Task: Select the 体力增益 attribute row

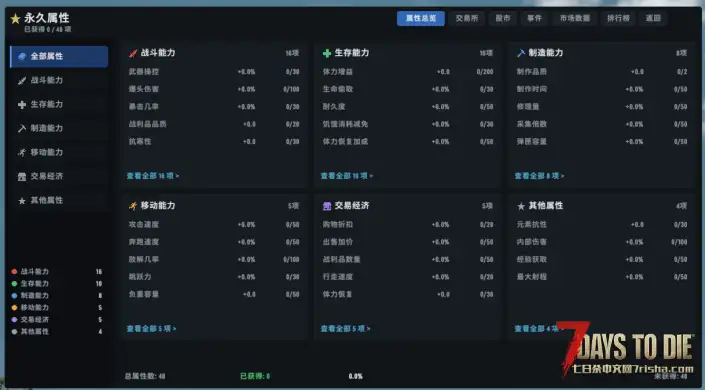Action: click(408, 72)
